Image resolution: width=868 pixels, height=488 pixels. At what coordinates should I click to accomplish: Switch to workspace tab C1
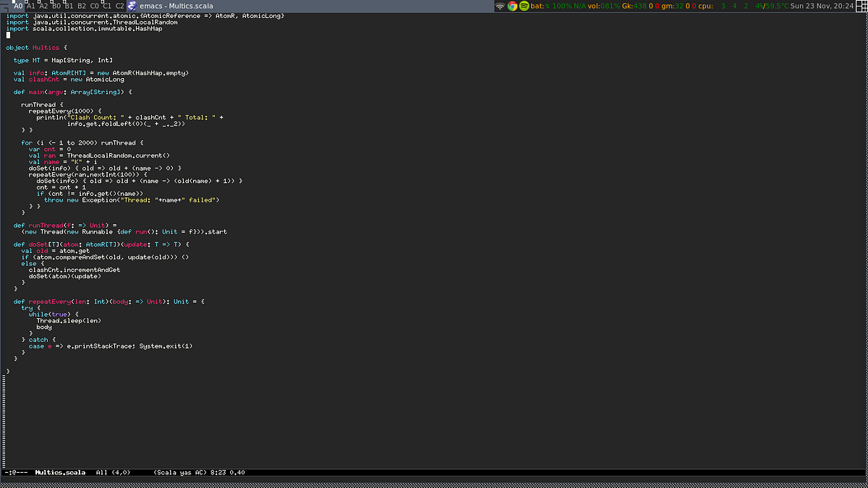click(x=107, y=7)
